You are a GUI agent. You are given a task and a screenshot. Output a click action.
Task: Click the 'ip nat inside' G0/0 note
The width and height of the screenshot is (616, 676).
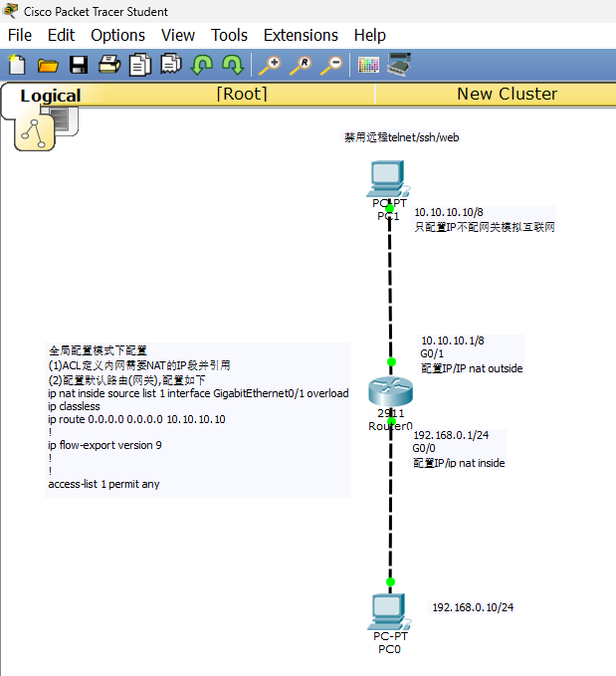[459, 463]
